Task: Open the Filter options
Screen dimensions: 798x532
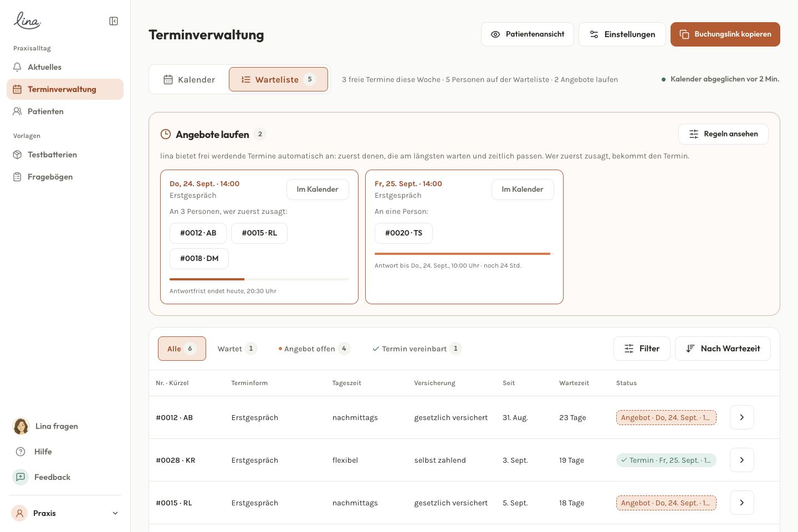Action: point(642,349)
